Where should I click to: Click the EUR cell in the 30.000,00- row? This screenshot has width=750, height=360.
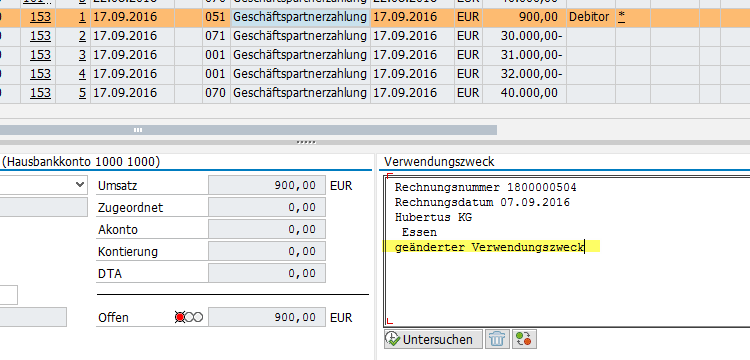(468, 36)
